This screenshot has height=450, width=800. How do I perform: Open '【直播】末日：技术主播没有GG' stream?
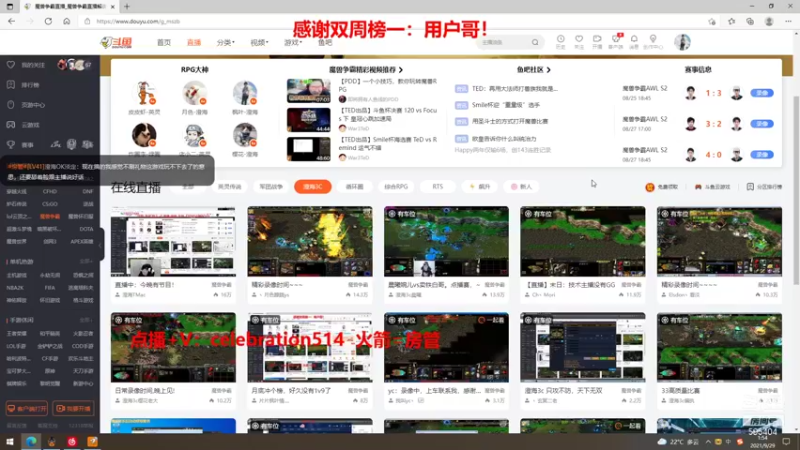[x=583, y=241]
